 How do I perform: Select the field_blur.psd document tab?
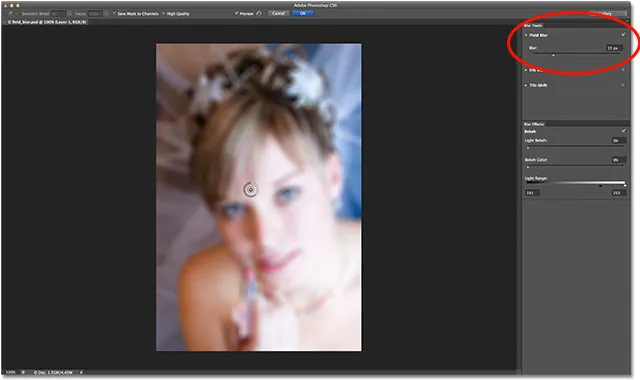(x=45, y=22)
